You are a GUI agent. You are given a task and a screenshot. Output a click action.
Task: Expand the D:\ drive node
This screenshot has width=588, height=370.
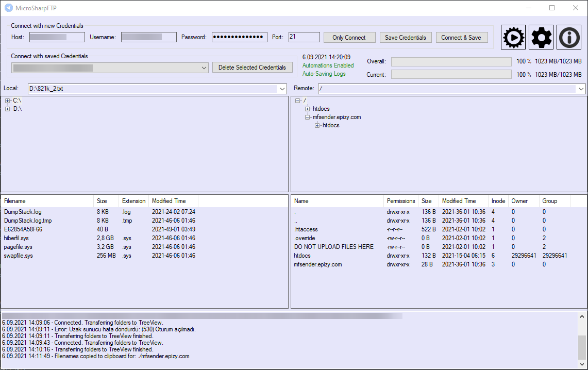click(x=7, y=109)
